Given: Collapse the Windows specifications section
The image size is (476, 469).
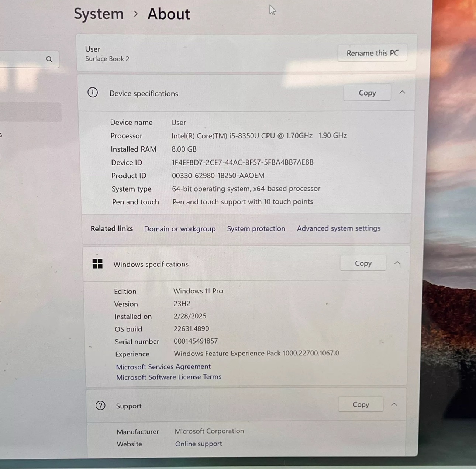Looking at the screenshot, I should tap(397, 263).
